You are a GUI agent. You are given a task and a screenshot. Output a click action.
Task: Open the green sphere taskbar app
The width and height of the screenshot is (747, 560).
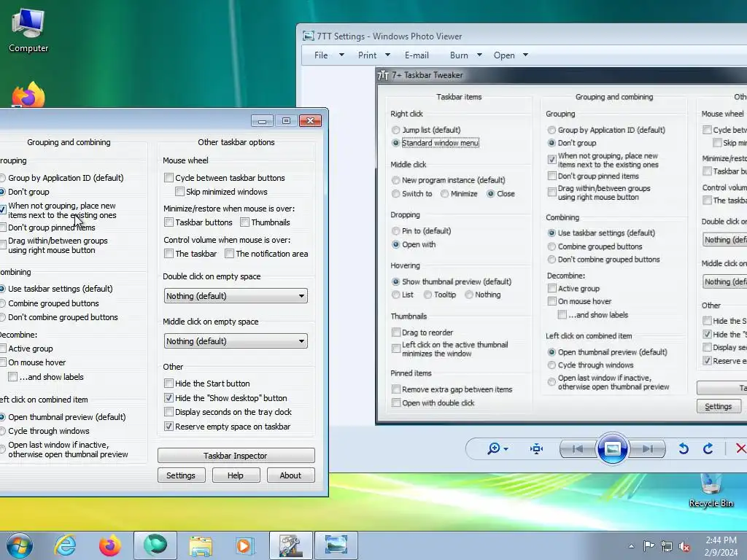tap(155, 545)
